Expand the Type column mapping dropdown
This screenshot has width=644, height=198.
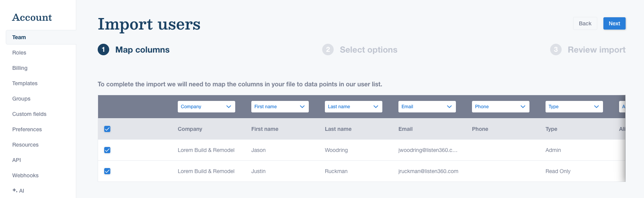[574, 107]
